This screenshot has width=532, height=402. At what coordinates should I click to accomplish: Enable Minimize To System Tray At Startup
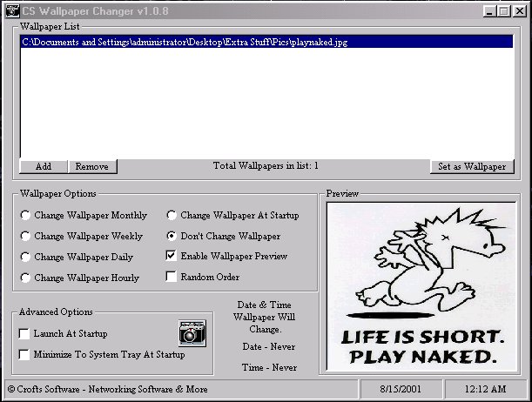tap(24, 354)
